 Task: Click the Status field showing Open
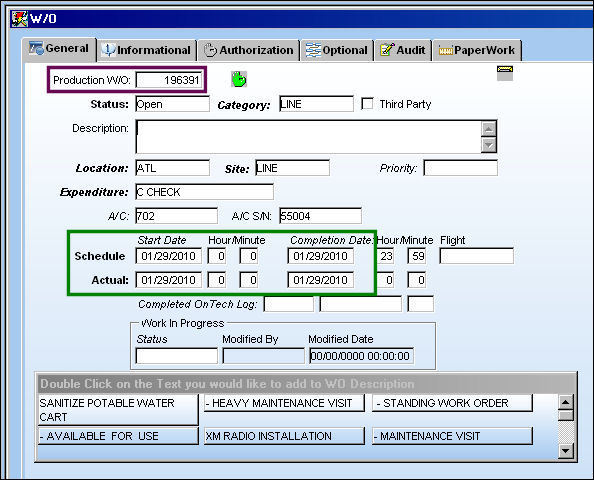point(172,104)
